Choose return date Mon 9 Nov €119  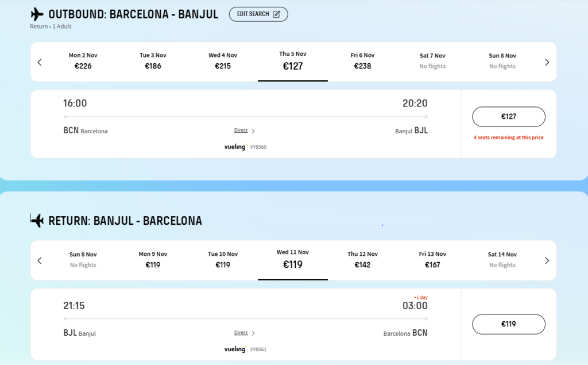(x=153, y=260)
